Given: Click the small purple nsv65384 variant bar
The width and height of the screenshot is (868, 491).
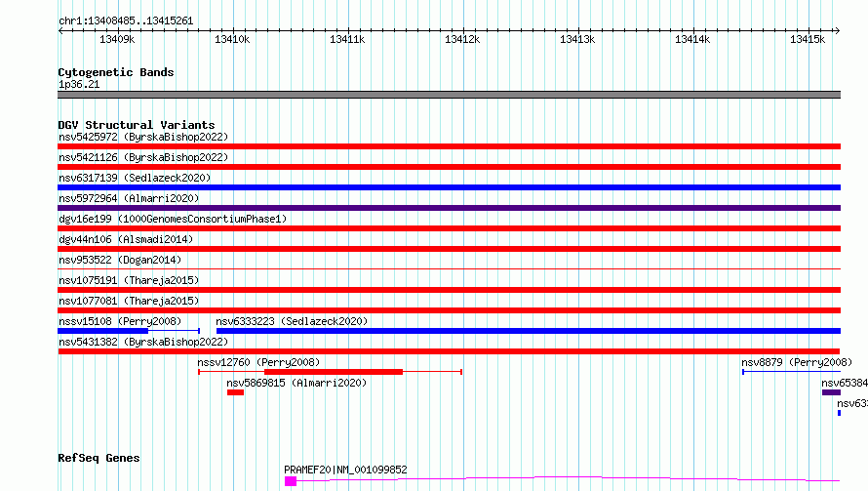Looking at the screenshot, I should tap(832, 392).
